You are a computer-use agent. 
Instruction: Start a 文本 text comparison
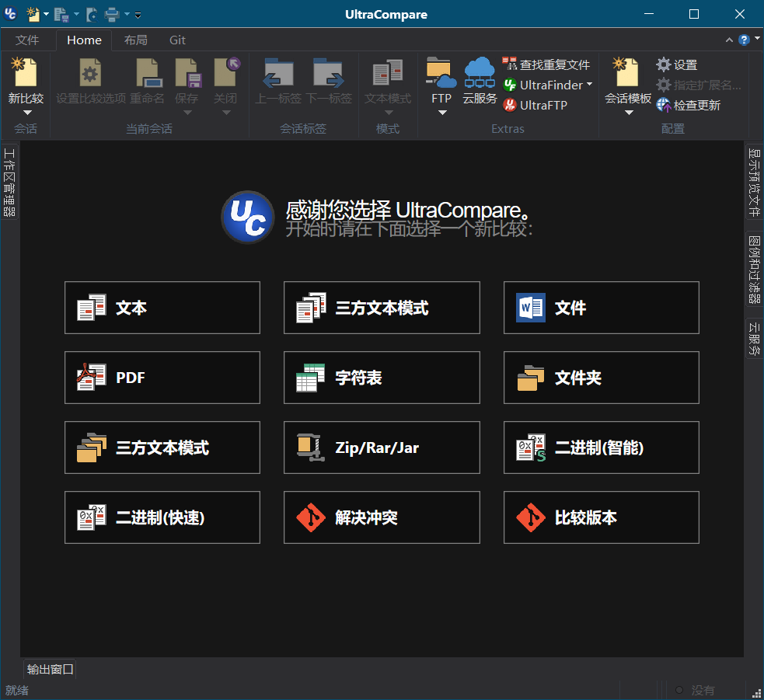click(x=162, y=308)
